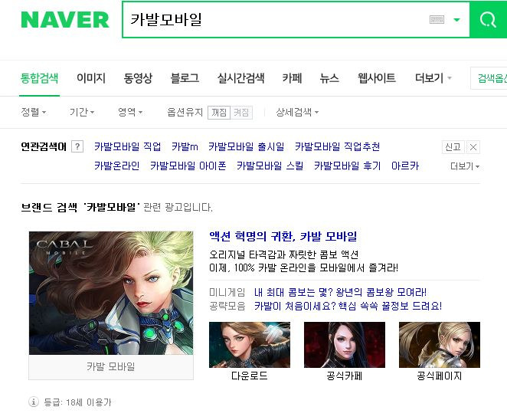
Task: Click the info icon beside 등급
Action: [34, 402]
